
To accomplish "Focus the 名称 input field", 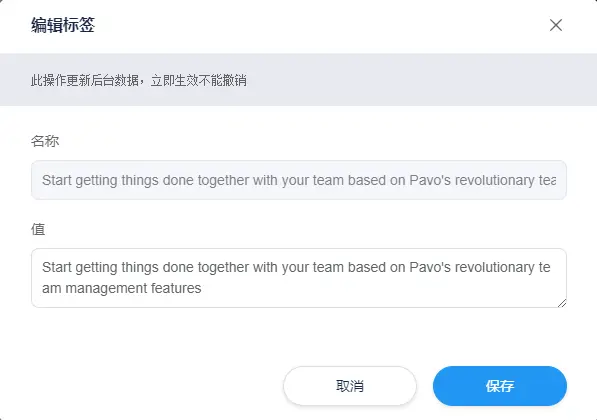I will pyautogui.click(x=298, y=180).
